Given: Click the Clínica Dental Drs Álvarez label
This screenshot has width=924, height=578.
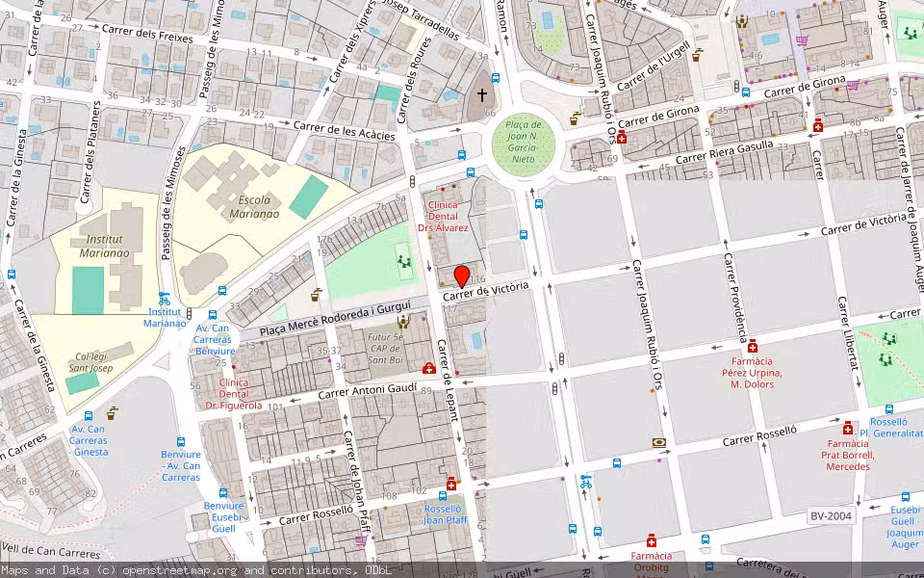Looking at the screenshot, I should (x=443, y=217).
